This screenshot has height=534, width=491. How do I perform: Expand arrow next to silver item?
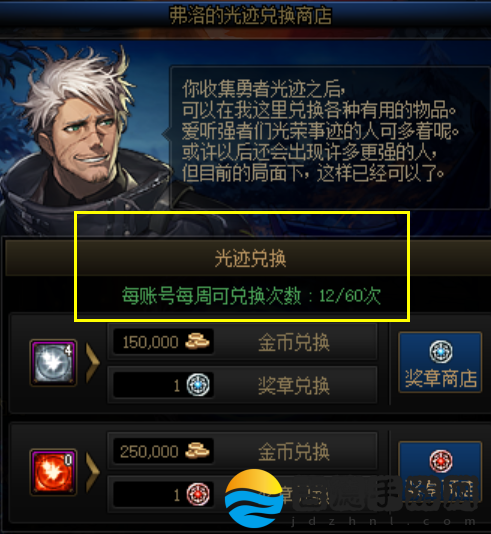coord(92,363)
